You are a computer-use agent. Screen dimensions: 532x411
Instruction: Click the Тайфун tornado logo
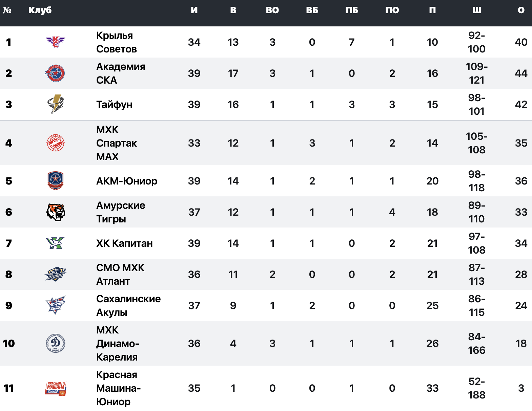pos(55,104)
